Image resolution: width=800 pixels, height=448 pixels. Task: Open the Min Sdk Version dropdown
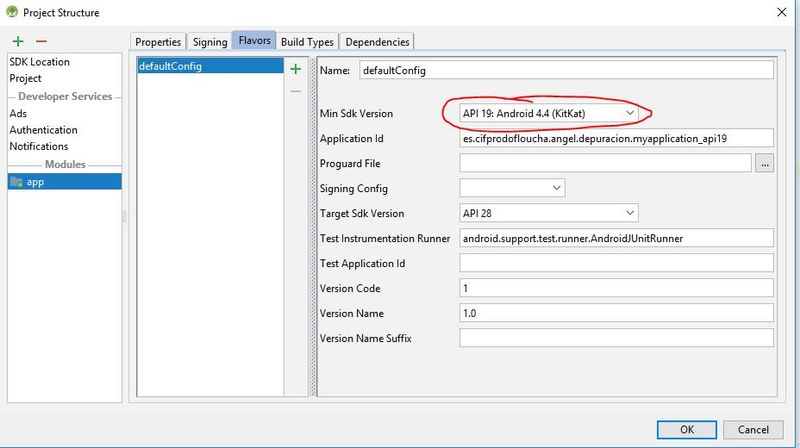tap(548, 113)
